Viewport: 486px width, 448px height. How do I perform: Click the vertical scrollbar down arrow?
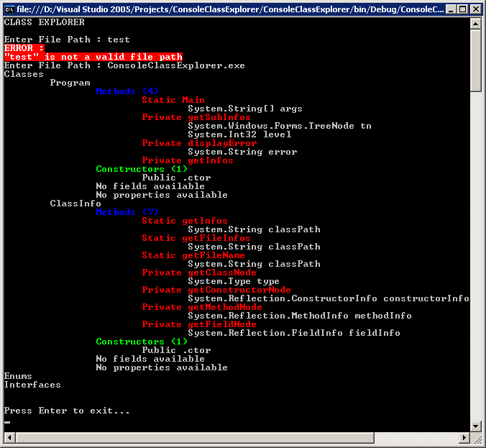pyautogui.click(x=475, y=426)
